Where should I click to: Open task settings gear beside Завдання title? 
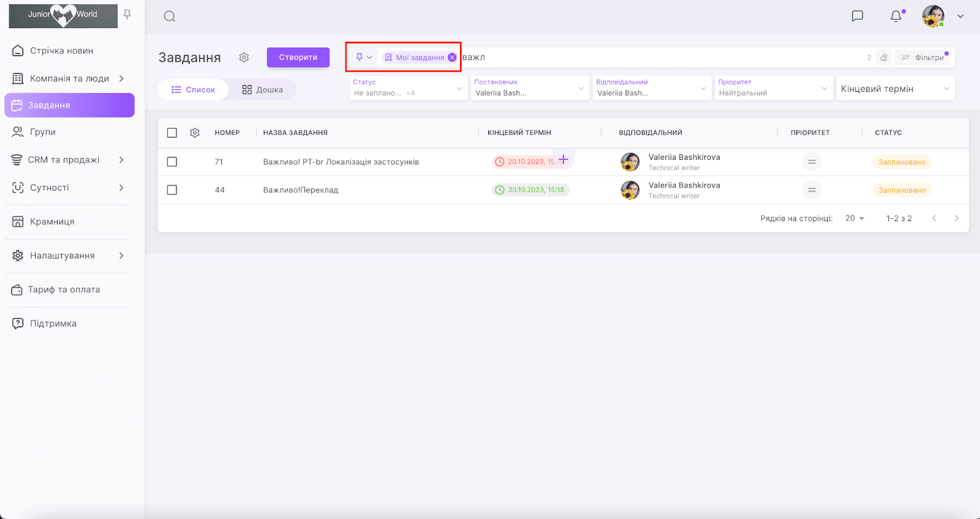244,58
